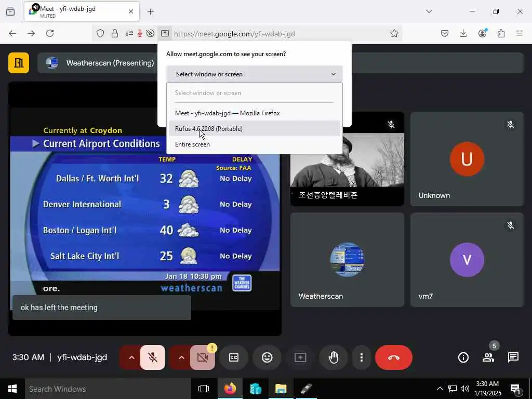Open Windows notifications action center
The height and width of the screenshot is (399, 532).
tap(515, 389)
